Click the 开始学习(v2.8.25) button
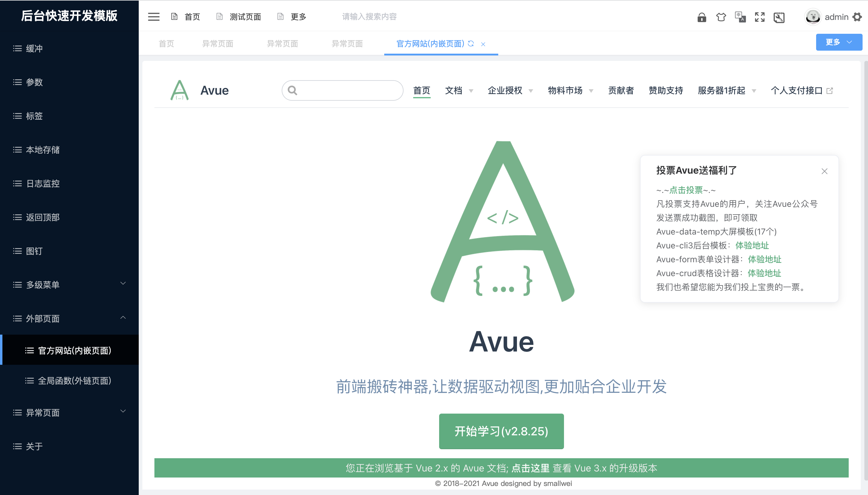Viewport: 868px width, 495px height. (x=501, y=431)
